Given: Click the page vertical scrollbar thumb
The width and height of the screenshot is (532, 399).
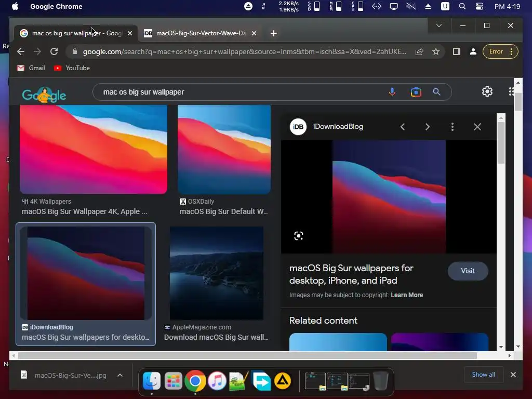Looking at the screenshot, I should [x=518, y=101].
